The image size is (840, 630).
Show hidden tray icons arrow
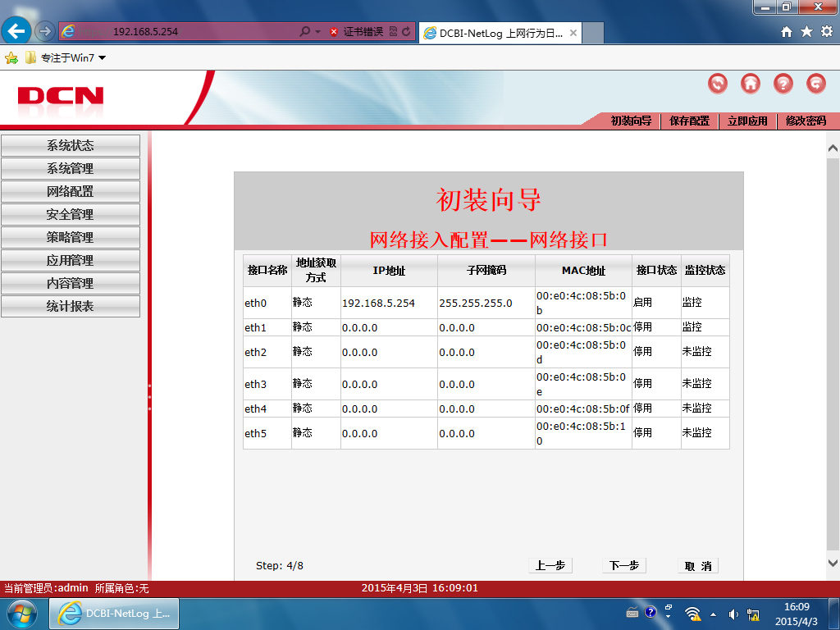click(713, 614)
